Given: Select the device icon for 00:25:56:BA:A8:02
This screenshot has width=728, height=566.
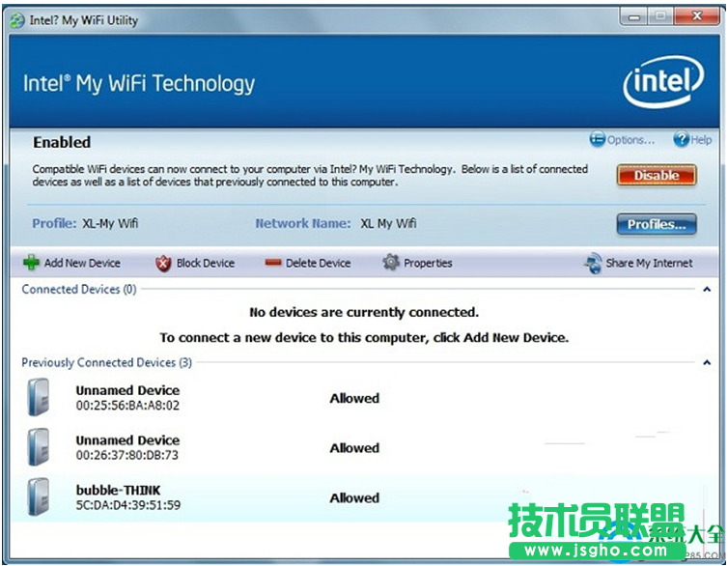Looking at the screenshot, I should pos(39,398).
